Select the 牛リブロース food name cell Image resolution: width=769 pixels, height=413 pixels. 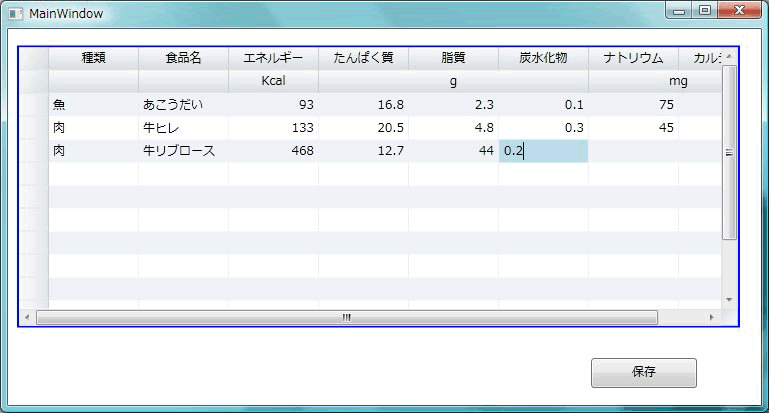coord(183,151)
